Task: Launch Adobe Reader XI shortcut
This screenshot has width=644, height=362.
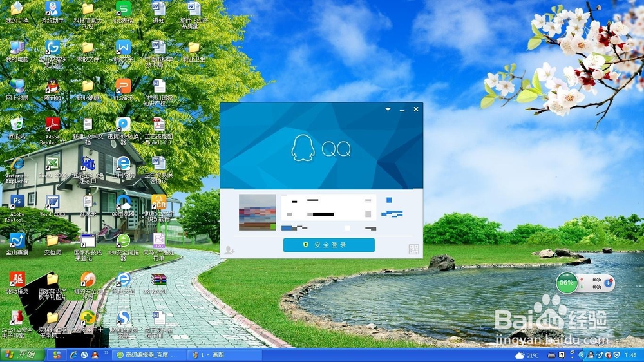Action: click(x=53, y=131)
